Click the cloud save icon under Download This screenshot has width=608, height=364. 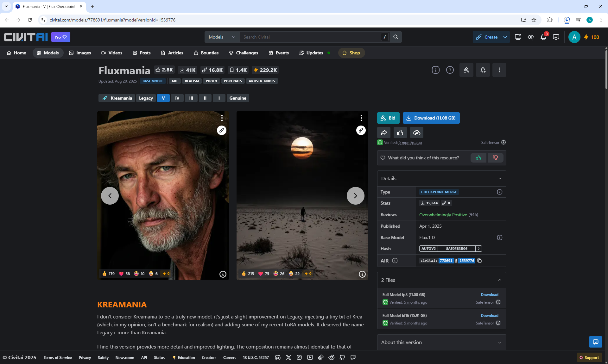click(x=416, y=133)
